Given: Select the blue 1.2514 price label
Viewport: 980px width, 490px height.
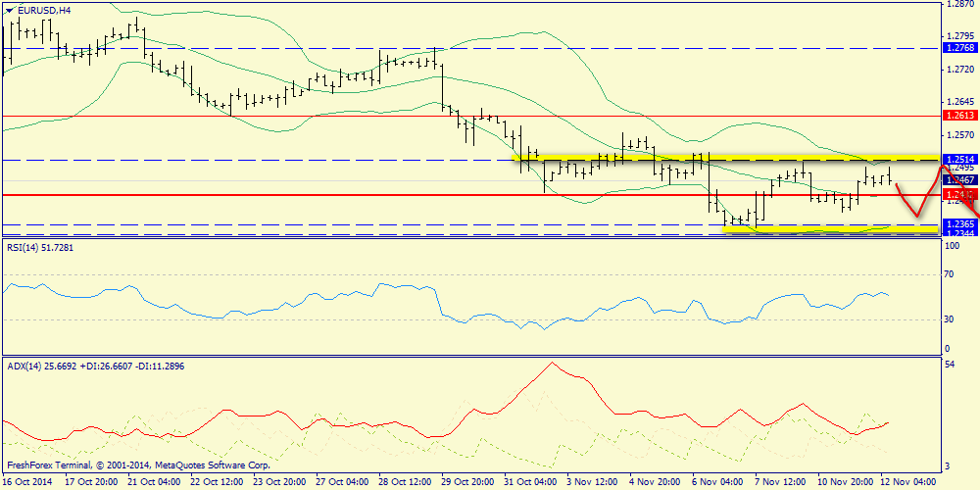Looking at the screenshot, I should click(x=958, y=160).
